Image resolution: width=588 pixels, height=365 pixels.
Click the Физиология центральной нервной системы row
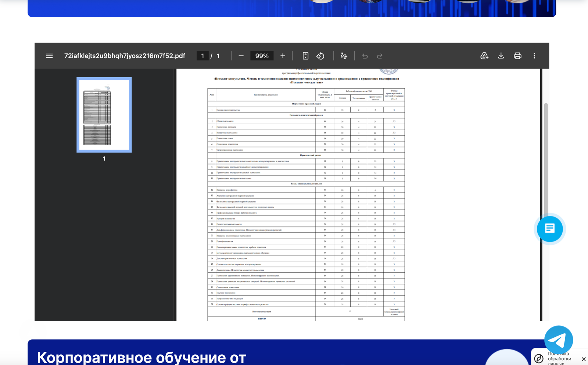pos(306,201)
